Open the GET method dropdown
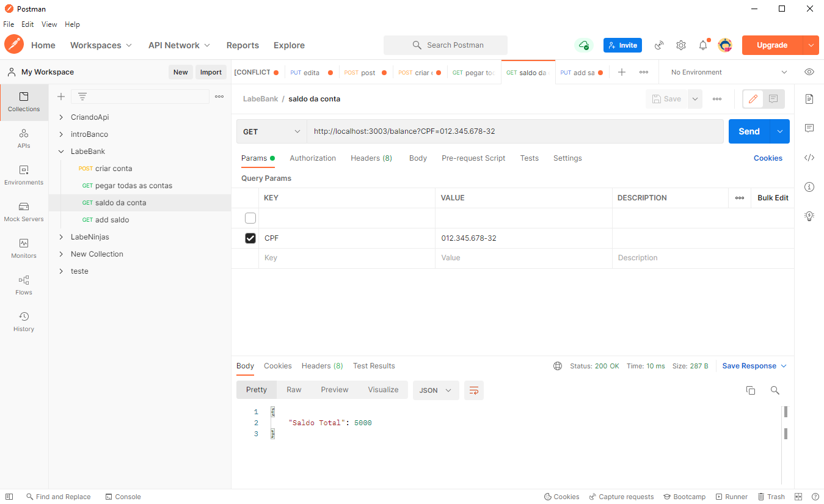824x504 pixels. click(271, 131)
